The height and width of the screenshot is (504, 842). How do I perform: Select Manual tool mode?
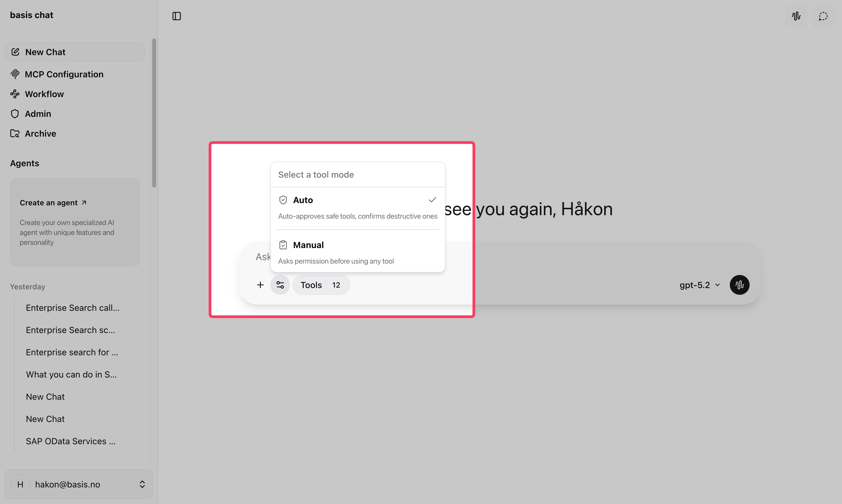point(357,252)
